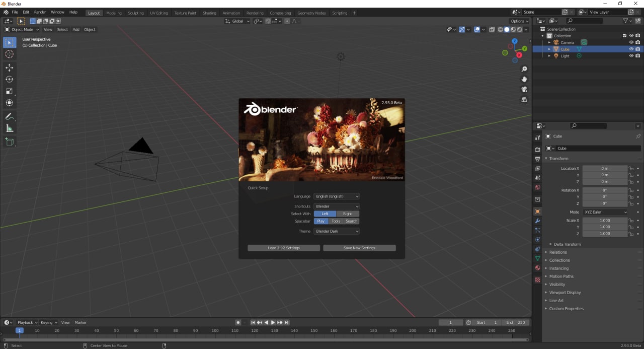Open the Modifier wrench properties tab
Viewport: 644px width, 349px height.
pos(537,221)
